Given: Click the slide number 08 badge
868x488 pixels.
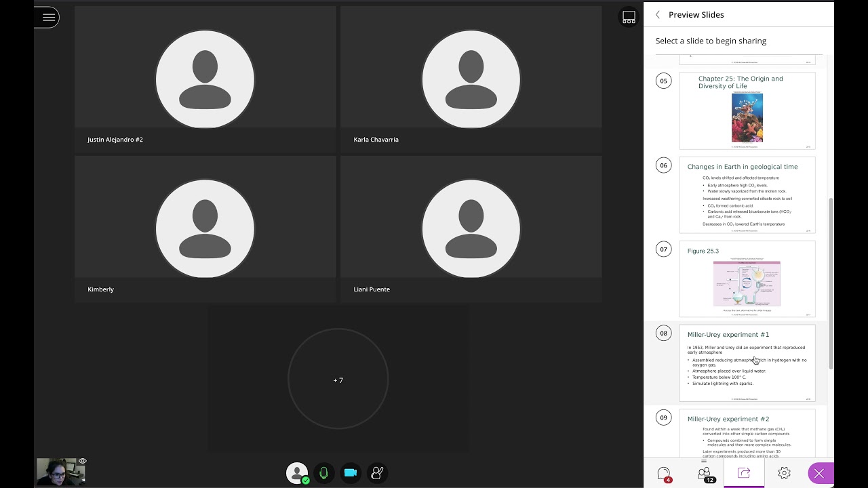Looking at the screenshot, I should coord(663,333).
